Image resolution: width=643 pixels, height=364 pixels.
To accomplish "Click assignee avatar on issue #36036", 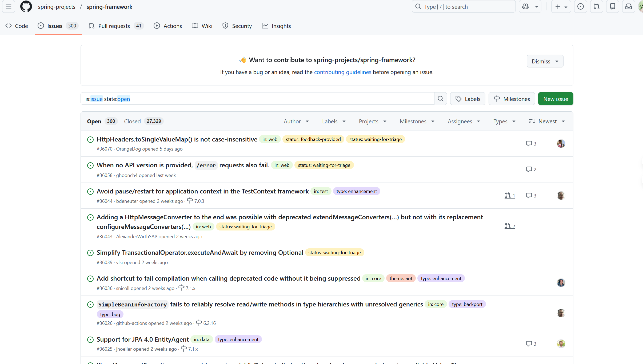I will pos(561,283).
